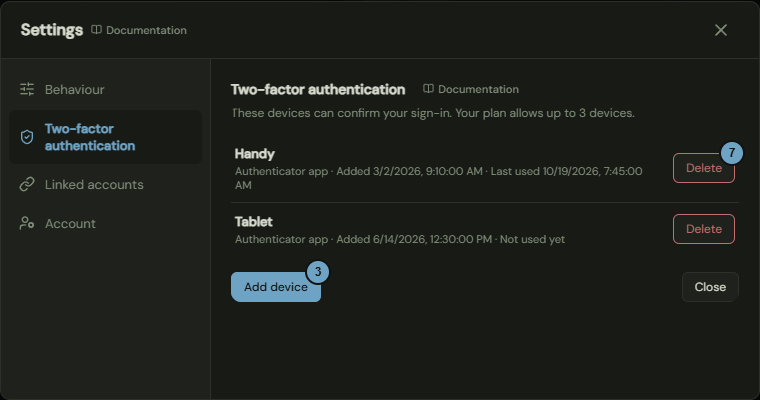Open the Behaviour settings section
This screenshot has height=400, width=760.
[105, 90]
